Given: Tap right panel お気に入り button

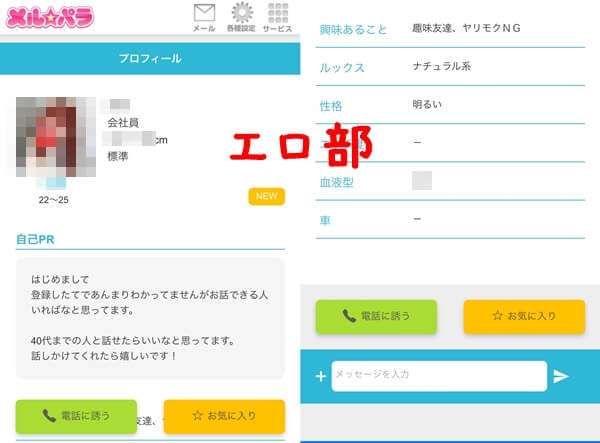Looking at the screenshot, I should coord(524,316).
